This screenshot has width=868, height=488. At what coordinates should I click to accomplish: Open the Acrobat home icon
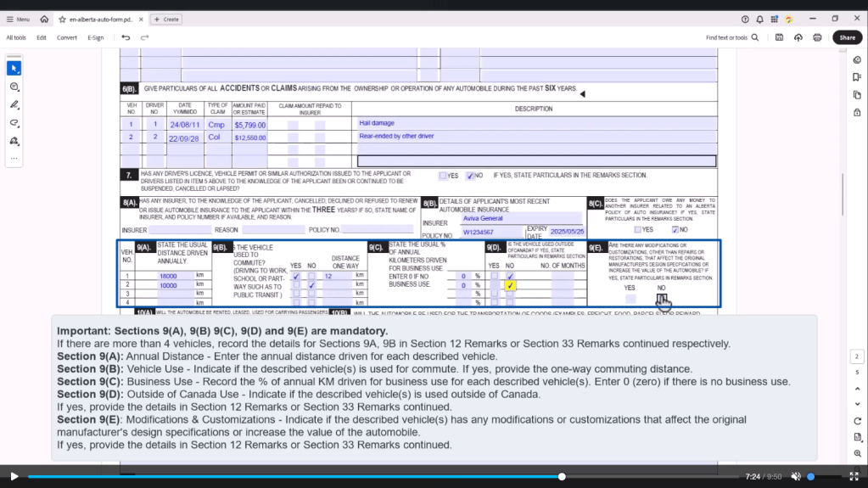tap(44, 19)
